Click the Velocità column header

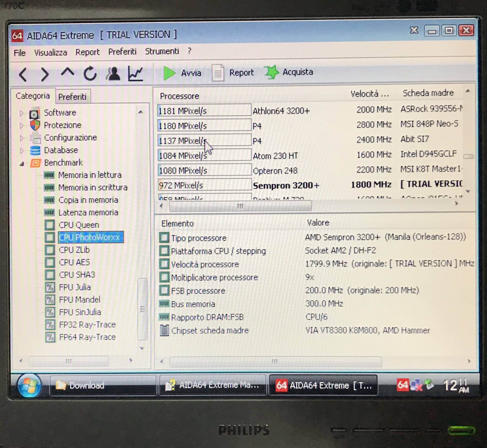[369, 94]
